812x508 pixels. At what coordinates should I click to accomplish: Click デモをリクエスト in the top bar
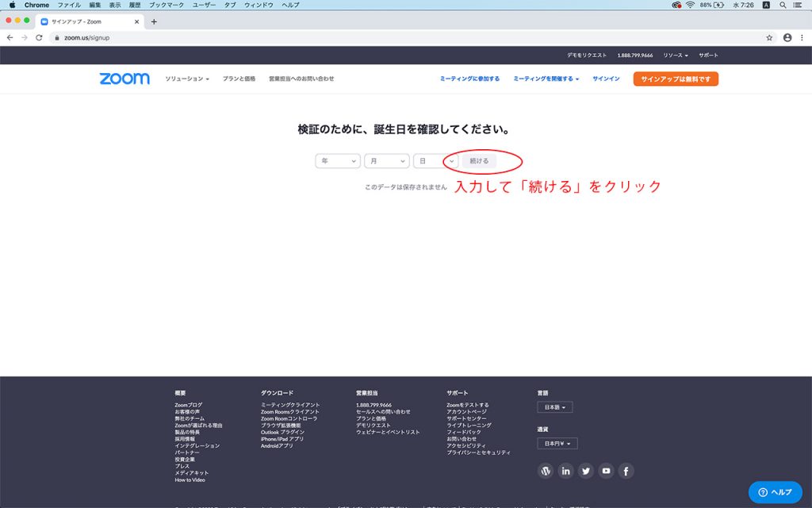pos(586,55)
